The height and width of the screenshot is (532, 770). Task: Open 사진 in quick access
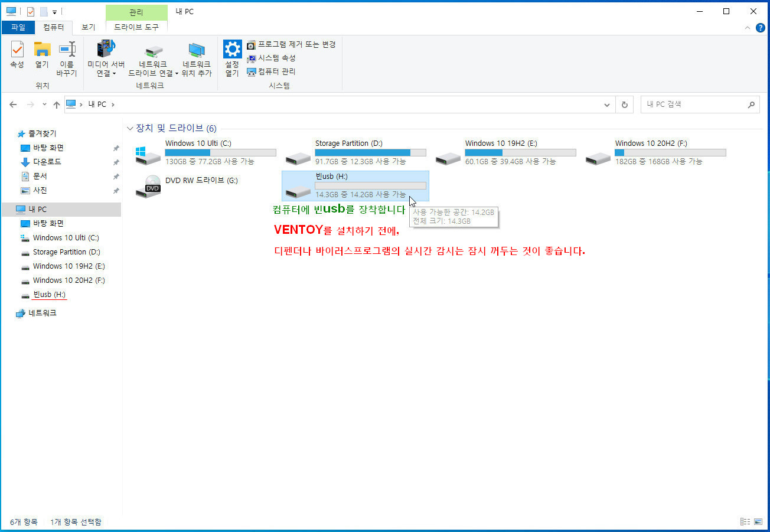[x=40, y=190]
